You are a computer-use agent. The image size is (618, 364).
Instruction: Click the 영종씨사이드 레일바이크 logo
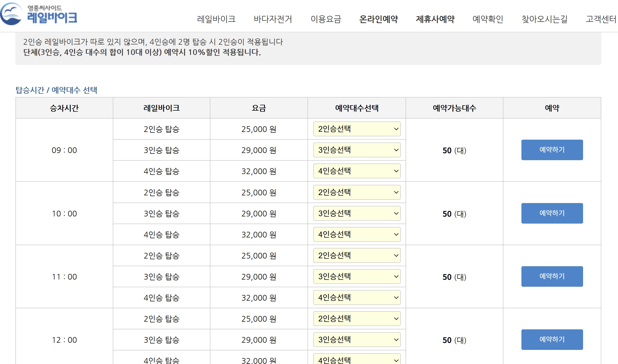click(39, 14)
